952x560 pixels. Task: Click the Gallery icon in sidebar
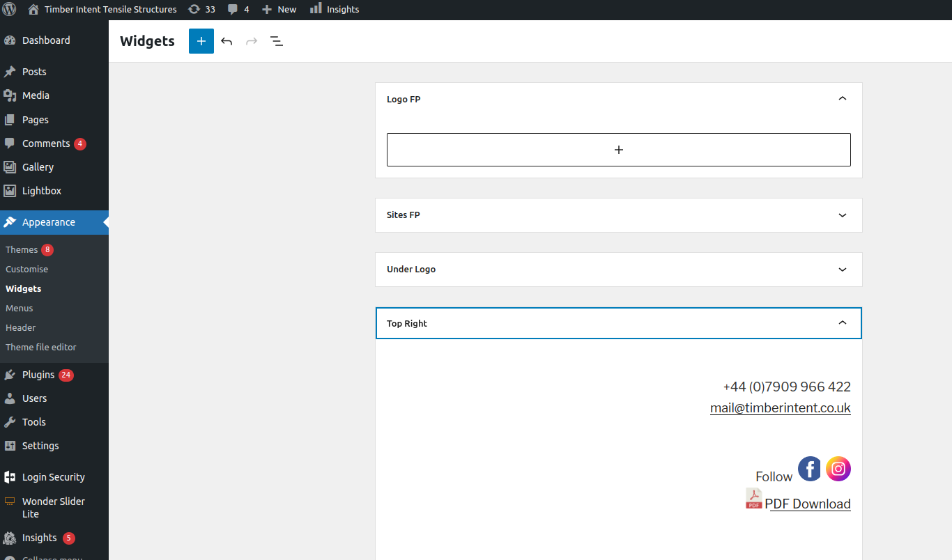(10, 167)
